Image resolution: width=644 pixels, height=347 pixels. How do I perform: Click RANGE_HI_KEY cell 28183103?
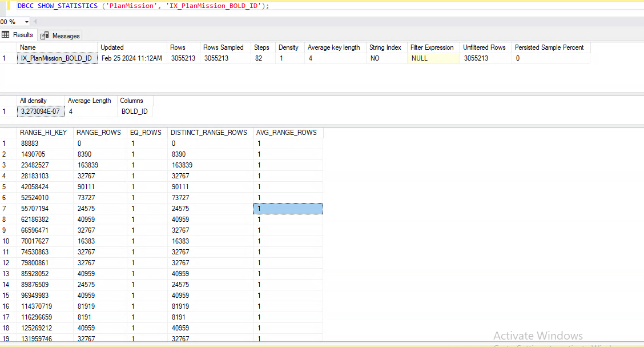point(45,176)
